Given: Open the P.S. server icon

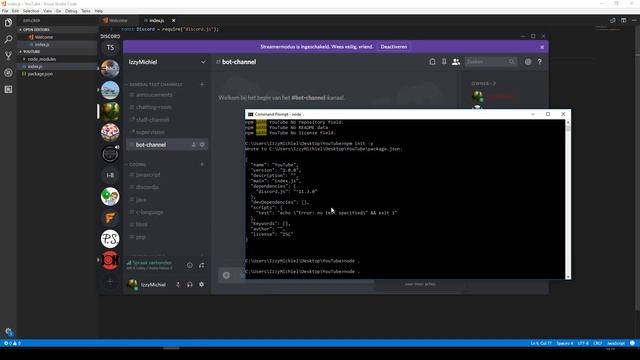Looking at the screenshot, I should tap(110, 239).
